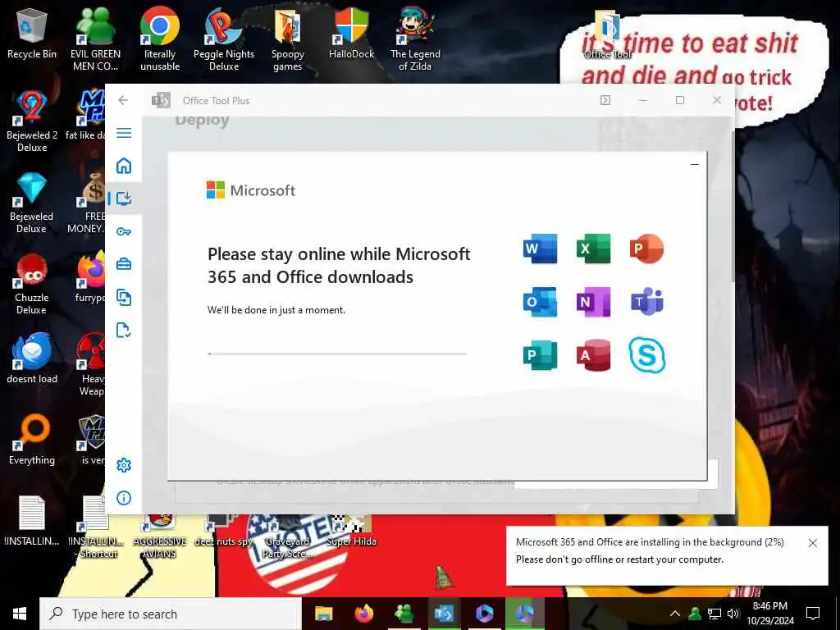This screenshot has width=840, height=630.
Task: Select the Deploy icon in the sidebar
Action: (x=124, y=199)
